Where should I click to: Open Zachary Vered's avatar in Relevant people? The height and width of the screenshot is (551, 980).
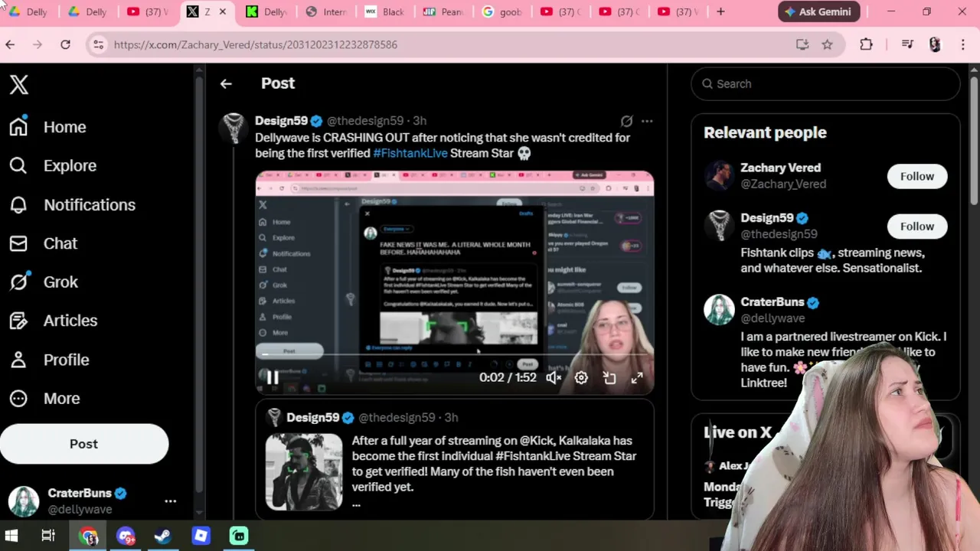click(719, 176)
